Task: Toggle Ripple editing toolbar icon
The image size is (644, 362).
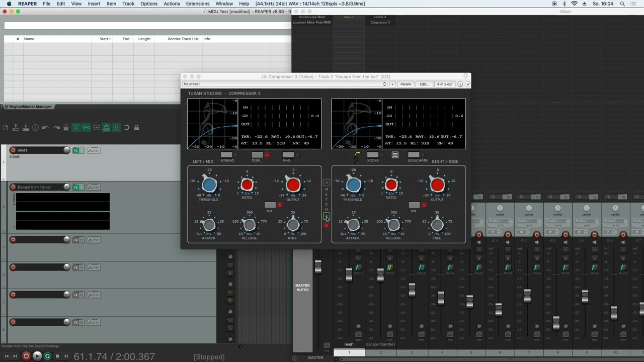Action: (x=96, y=128)
